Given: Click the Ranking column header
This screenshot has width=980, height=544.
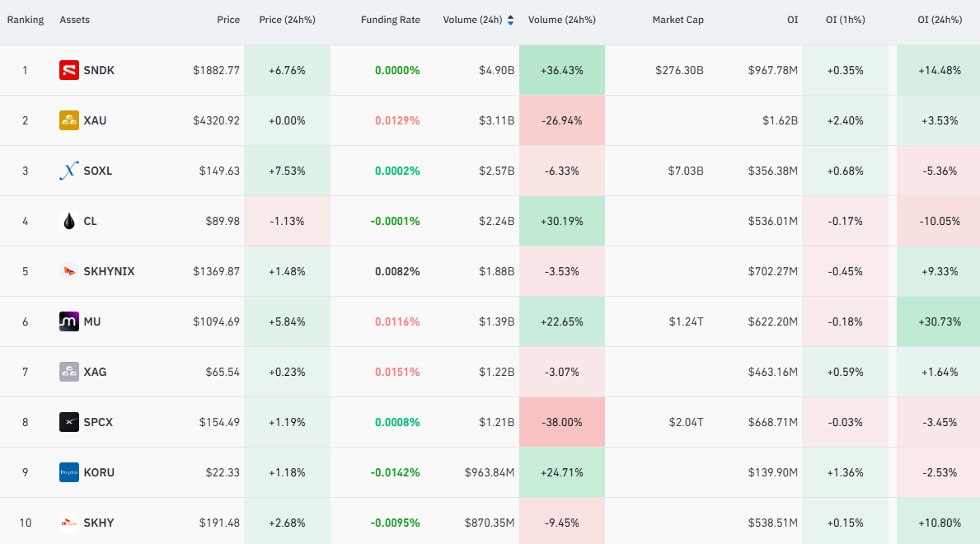Looking at the screenshot, I should (x=25, y=20).
